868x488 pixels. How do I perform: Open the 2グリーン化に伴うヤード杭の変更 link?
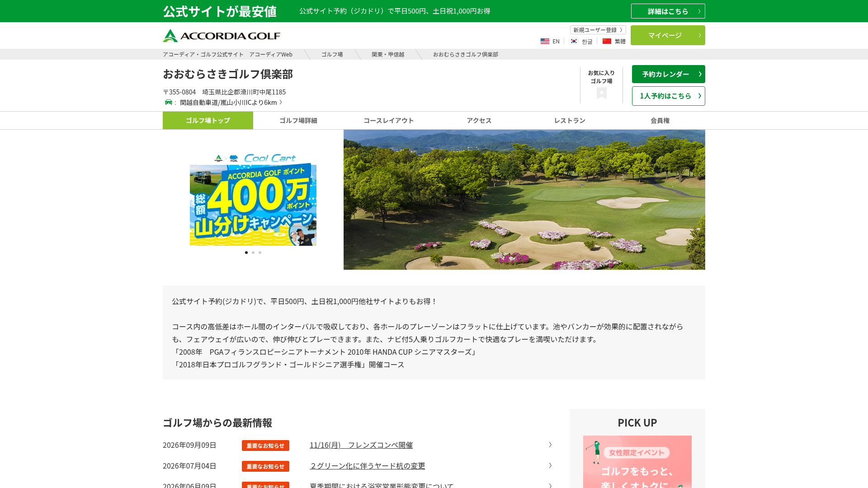click(368, 466)
